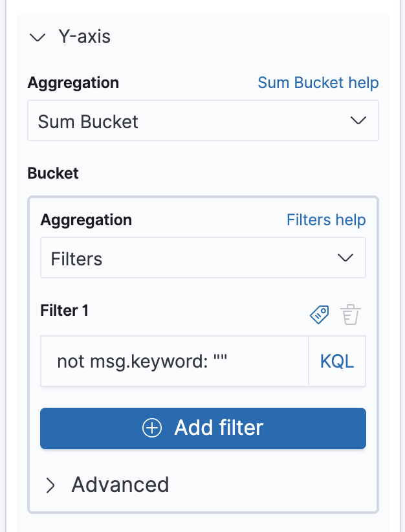Focus the 'not msg.keyword' query input
This screenshot has height=532, width=405.
coord(175,361)
